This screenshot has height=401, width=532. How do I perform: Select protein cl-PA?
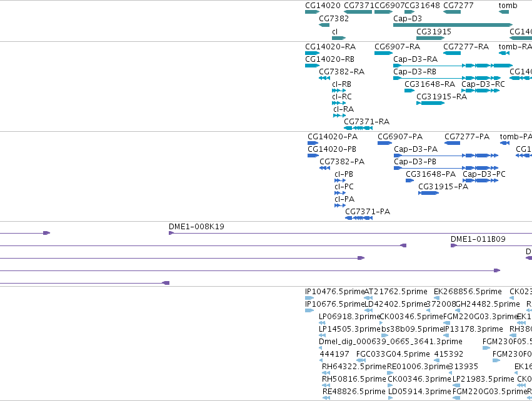click(340, 205)
